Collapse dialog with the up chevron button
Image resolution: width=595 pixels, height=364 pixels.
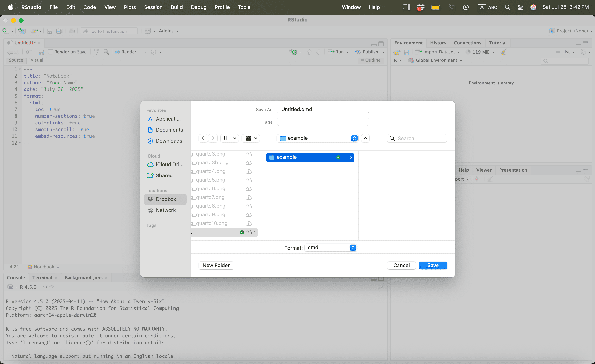365,138
